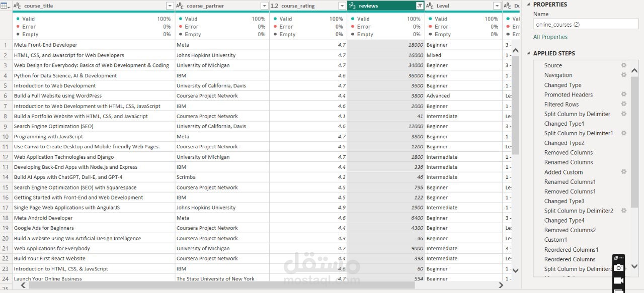Click the text type icon of Level column

[430, 6]
